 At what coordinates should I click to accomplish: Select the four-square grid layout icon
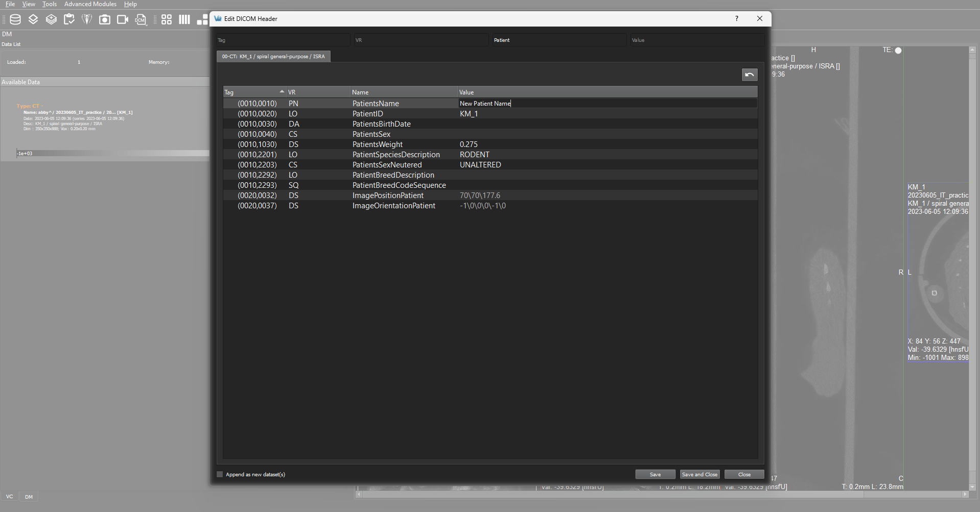point(167,19)
